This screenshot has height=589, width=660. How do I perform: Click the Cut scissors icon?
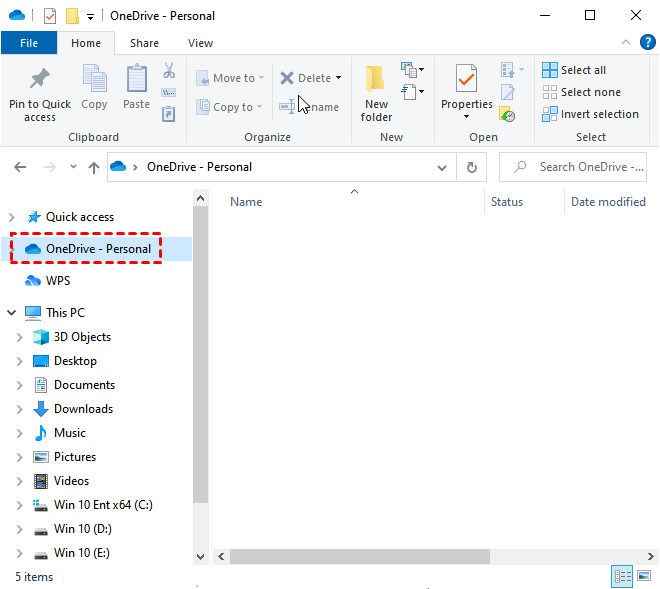169,71
